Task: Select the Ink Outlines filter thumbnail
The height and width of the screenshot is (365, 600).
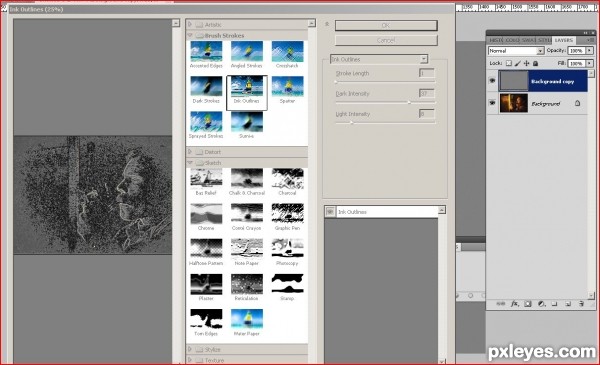Action: click(x=247, y=86)
